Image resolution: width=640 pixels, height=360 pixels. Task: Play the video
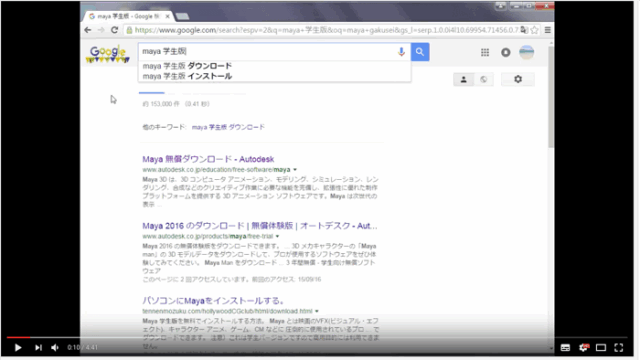tap(18, 347)
